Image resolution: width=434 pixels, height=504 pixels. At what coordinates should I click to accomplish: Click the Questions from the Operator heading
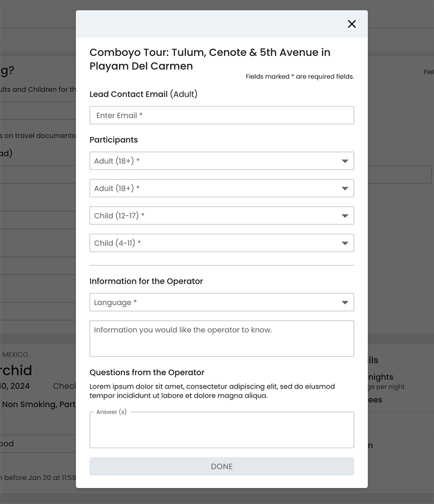147,372
